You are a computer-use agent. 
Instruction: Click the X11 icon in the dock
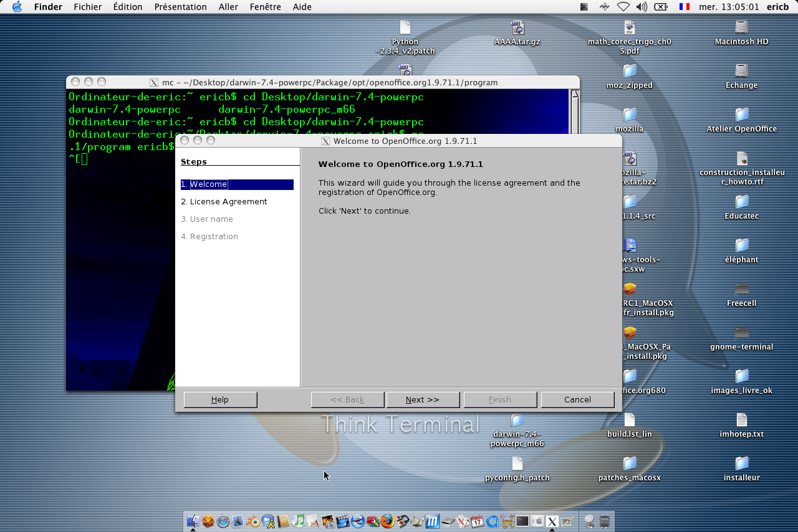point(552,521)
